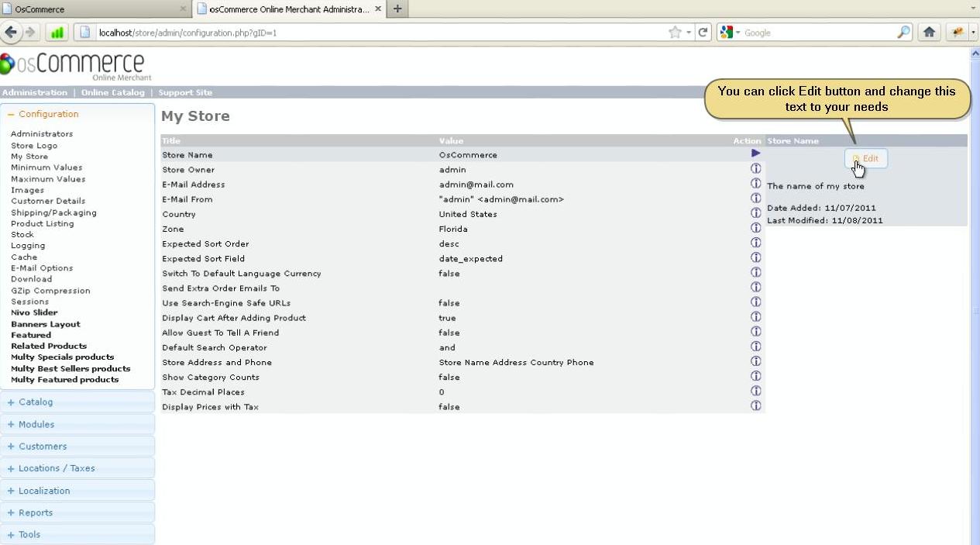The width and height of the screenshot is (980, 545).
Task: Click the blue arrow icon for Store Name
Action: (755, 153)
